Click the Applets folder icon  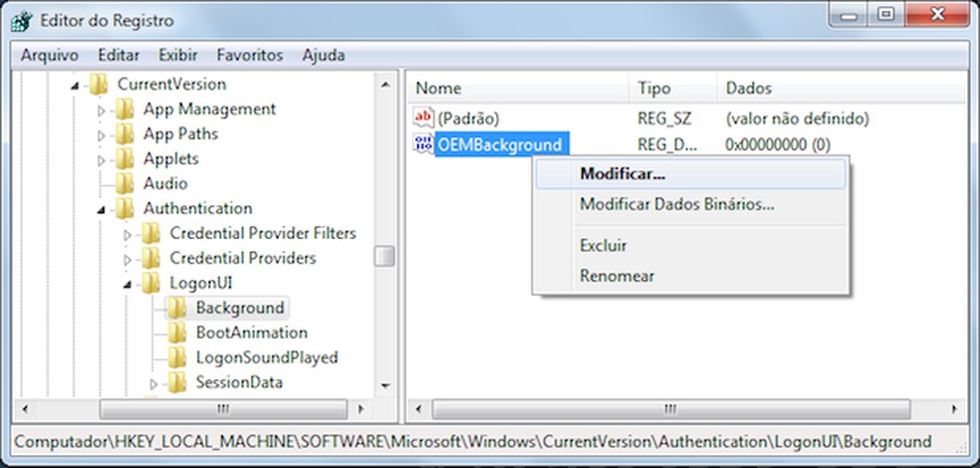124,158
